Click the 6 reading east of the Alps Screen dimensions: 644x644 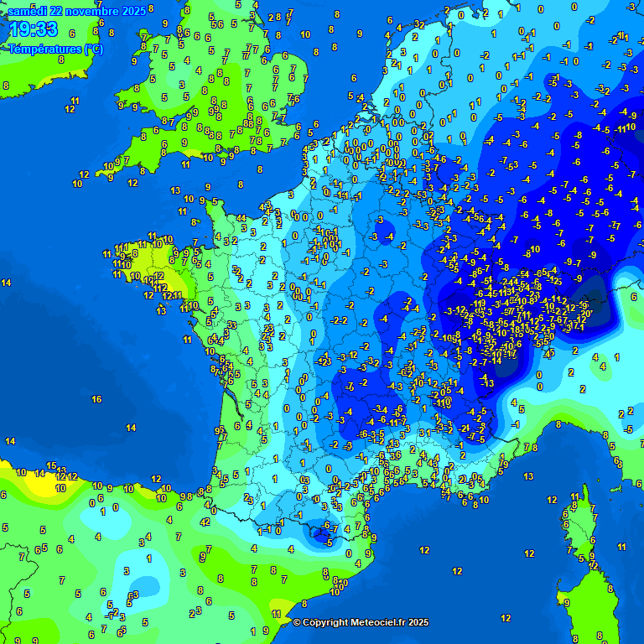pos(633,297)
